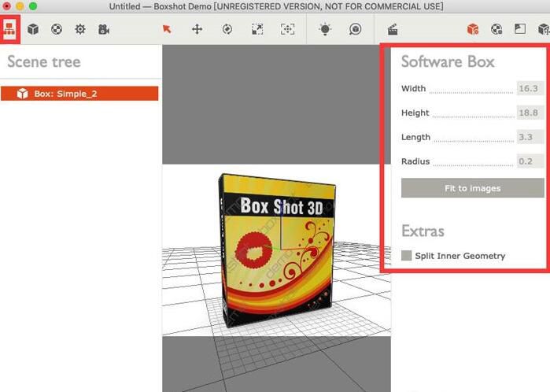Click the Scene tree heading
The image size is (550, 392).
click(44, 62)
